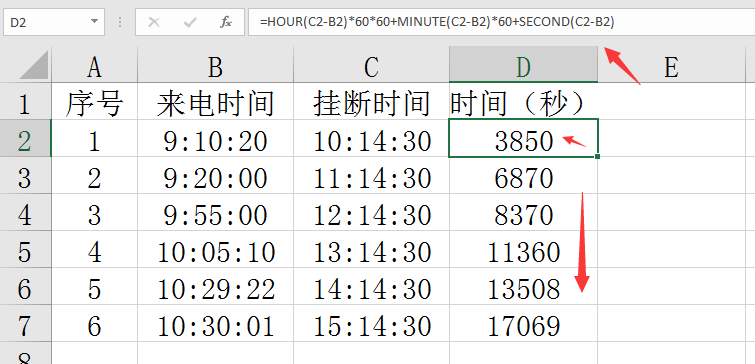Image resolution: width=755 pixels, height=364 pixels.
Task: Open the Name Box dropdown arrow
Action: click(x=94, y=22)
